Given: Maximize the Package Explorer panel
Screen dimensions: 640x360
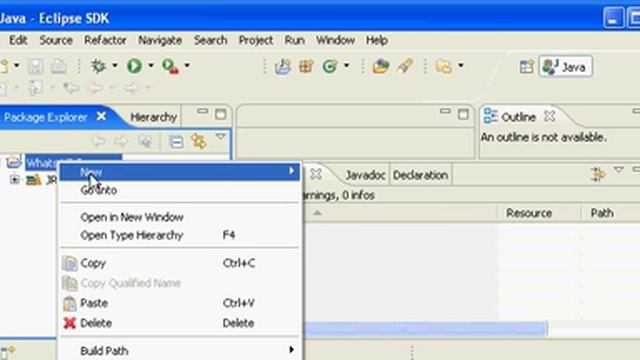Looking at the screenshot, I should coord(220,114).
